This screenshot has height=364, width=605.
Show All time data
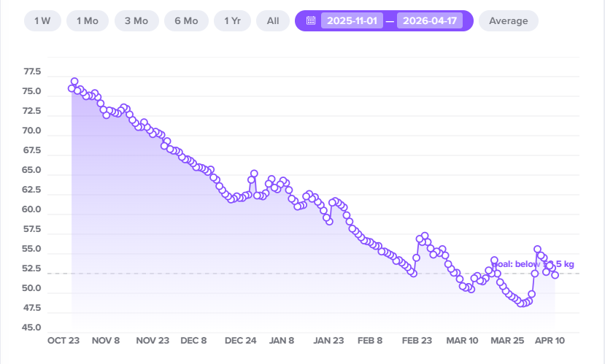tap(273, 20)
